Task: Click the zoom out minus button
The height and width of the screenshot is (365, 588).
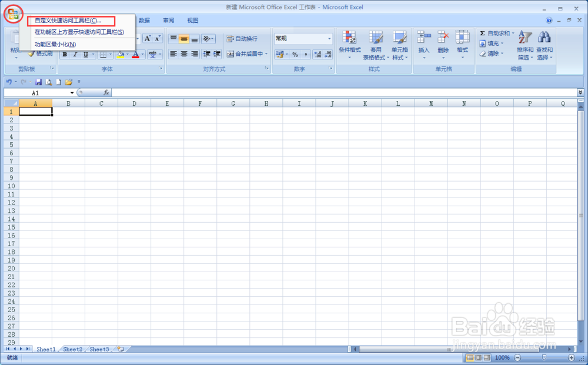Action: pyautogui.click(x=517, y=357)
